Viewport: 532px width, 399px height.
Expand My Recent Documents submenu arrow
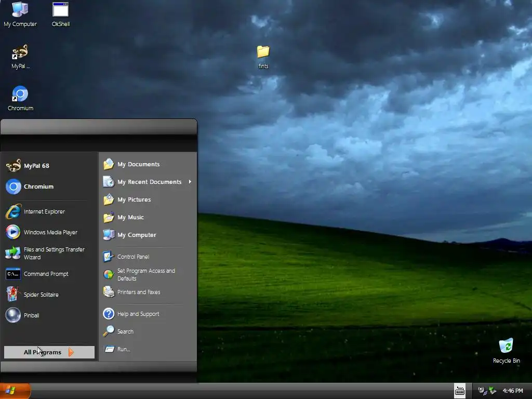(x=190, y=182)
